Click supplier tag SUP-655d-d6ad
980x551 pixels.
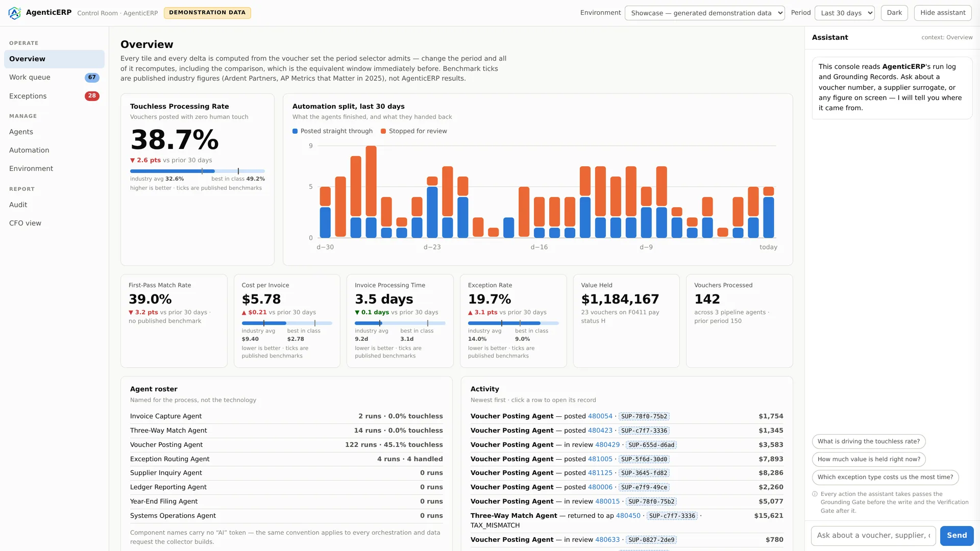pyautogui.click(x=651, y=445)
